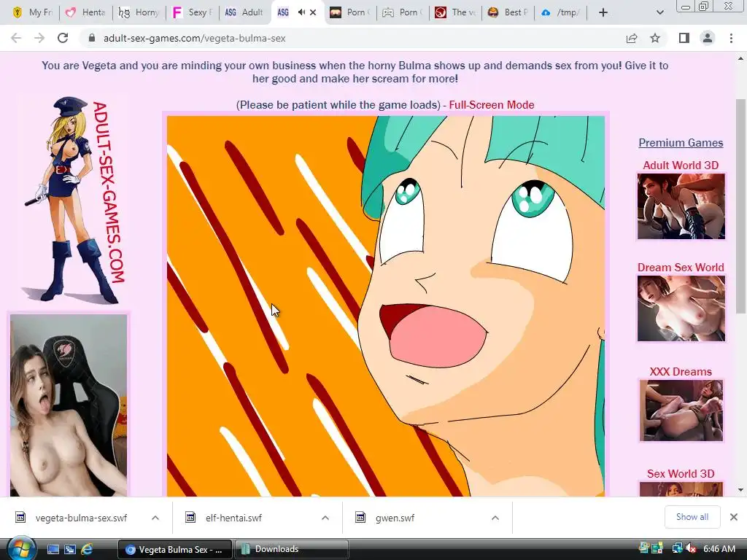Image resolution: width=747 pixels, height=560 pixels.
Task: Reload the current page
Action: (63, 38)
